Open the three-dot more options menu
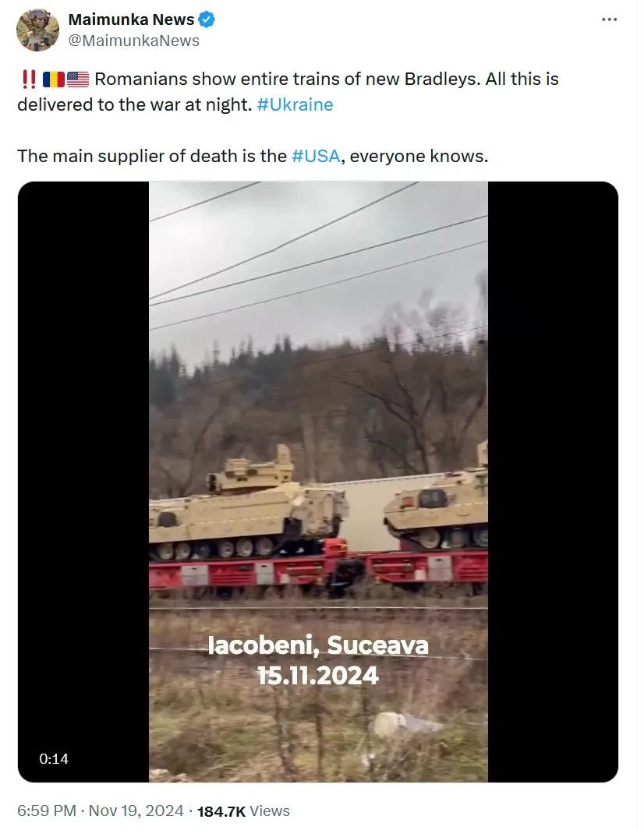Screen dimensions: 644x830 [x=609, y=19]
